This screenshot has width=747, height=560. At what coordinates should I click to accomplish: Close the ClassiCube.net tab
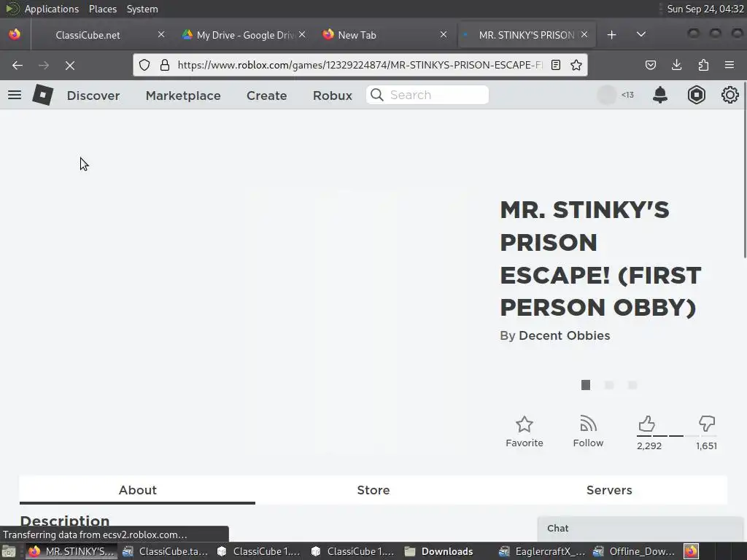(x=161, y=34)
